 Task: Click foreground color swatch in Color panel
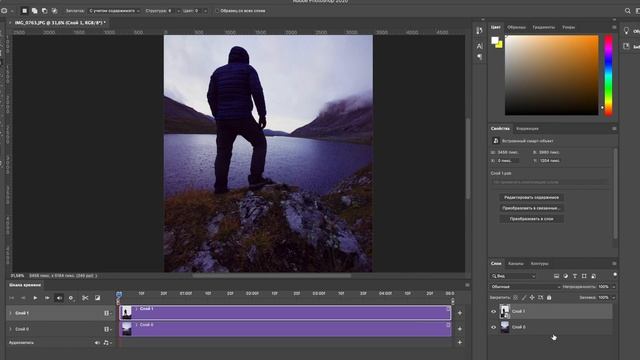(495, 40)
